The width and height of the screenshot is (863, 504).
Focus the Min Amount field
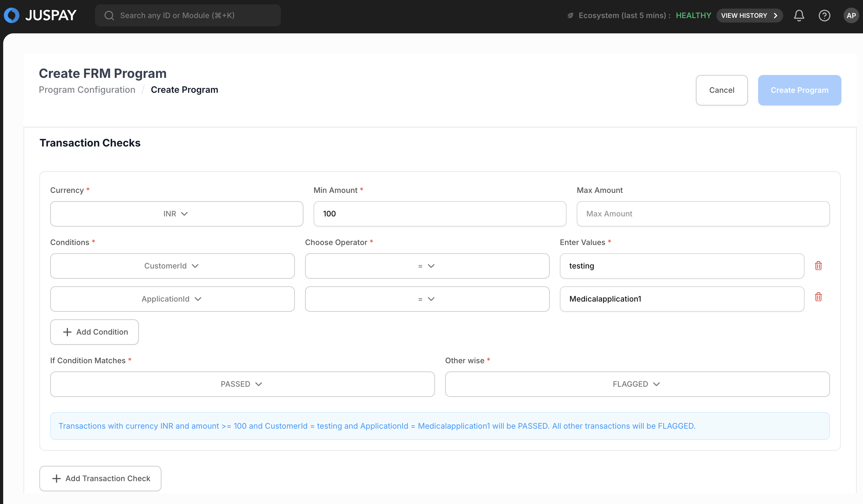pos(440,214)
